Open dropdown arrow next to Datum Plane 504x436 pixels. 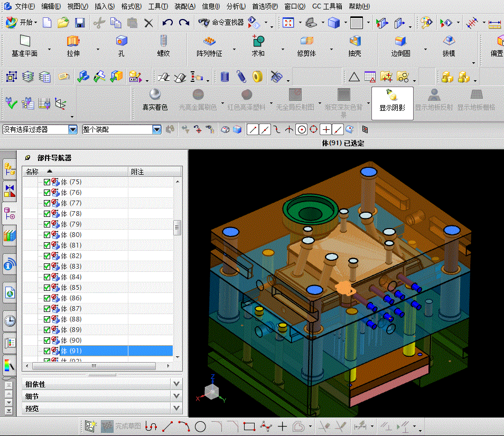click(49, 50)
